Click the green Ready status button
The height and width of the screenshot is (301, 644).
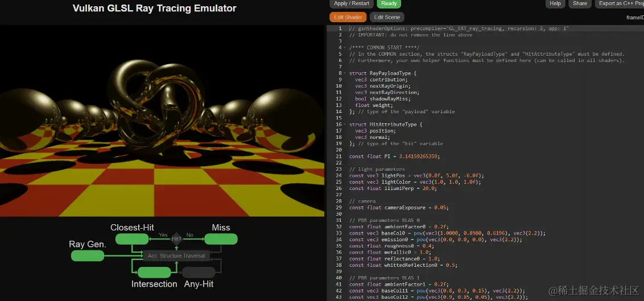tap(389, 3)
